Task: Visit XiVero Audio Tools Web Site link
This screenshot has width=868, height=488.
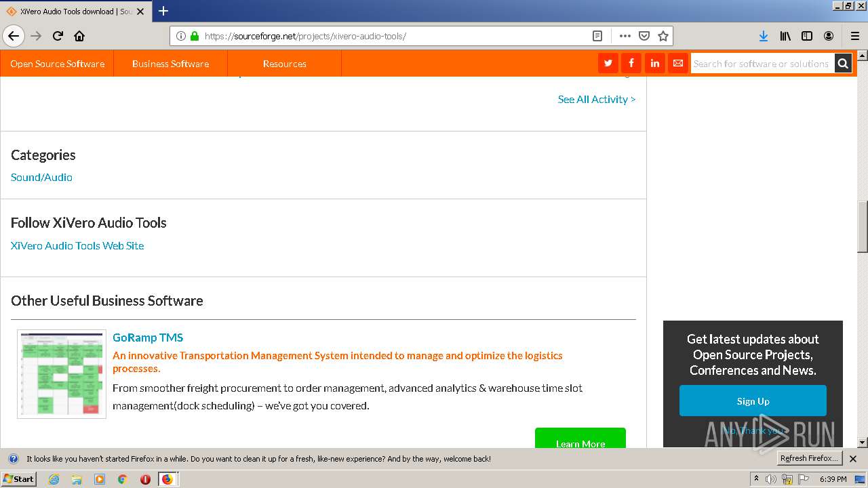Action: pyautogui.click(x=77, y=245)
